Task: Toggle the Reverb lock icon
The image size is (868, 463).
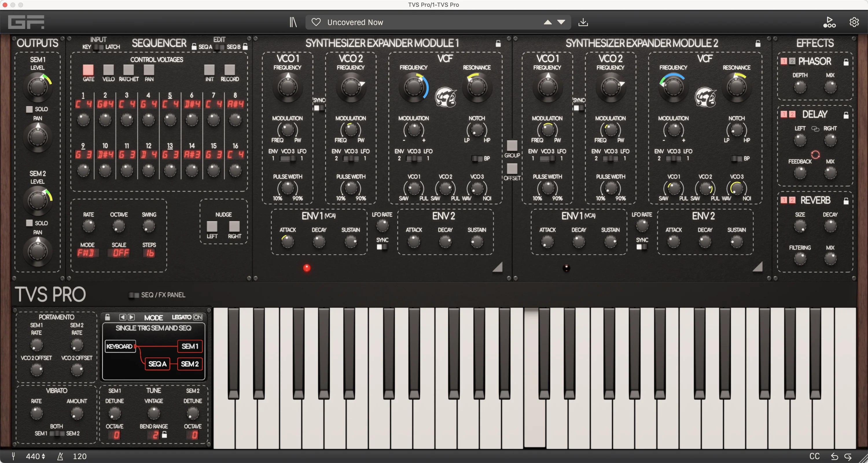Action: coord(846,201)
